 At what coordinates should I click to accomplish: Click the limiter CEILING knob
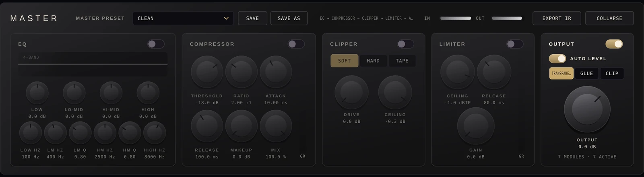point(458,72)
